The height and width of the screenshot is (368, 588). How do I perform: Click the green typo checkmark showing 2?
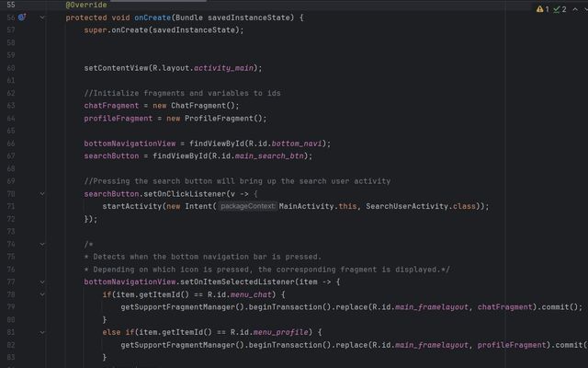(560, 9)
